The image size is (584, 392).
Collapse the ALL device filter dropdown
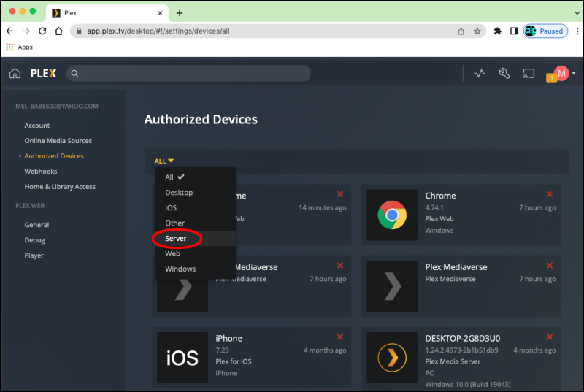coord(164,161)
